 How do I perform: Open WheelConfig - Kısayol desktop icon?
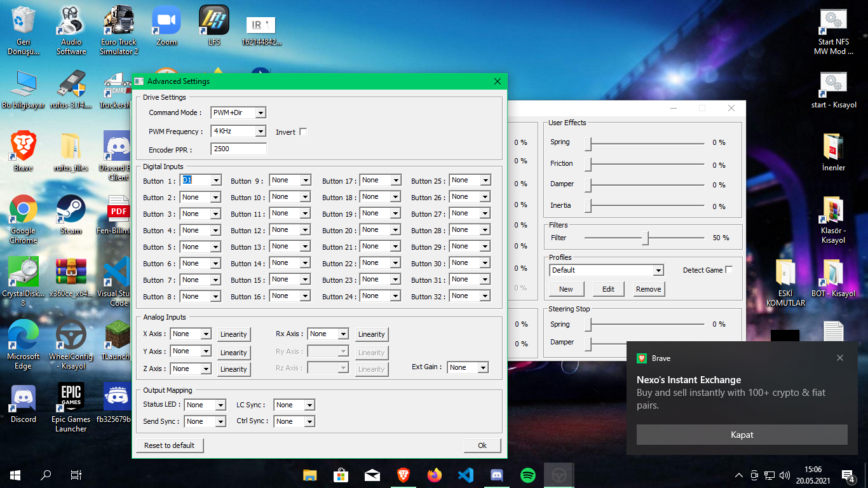pyautogui.click(x=71, y=345)
